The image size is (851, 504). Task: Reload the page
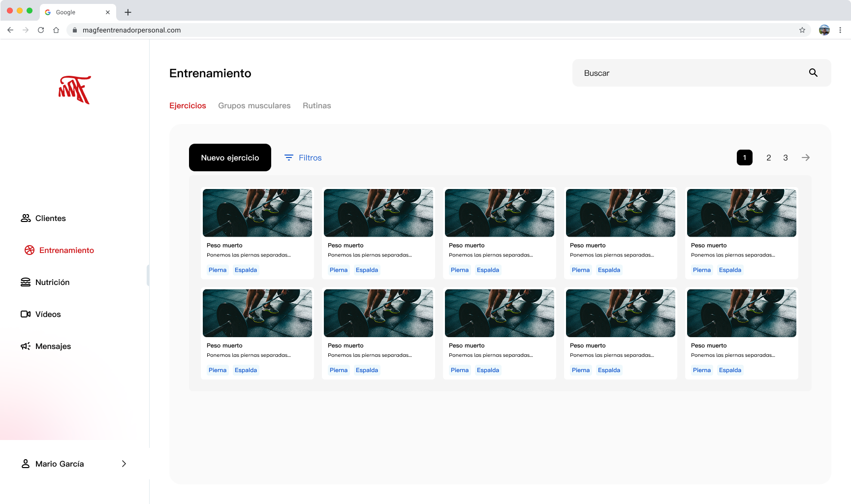pyautogui.click(x=41, y=30)
